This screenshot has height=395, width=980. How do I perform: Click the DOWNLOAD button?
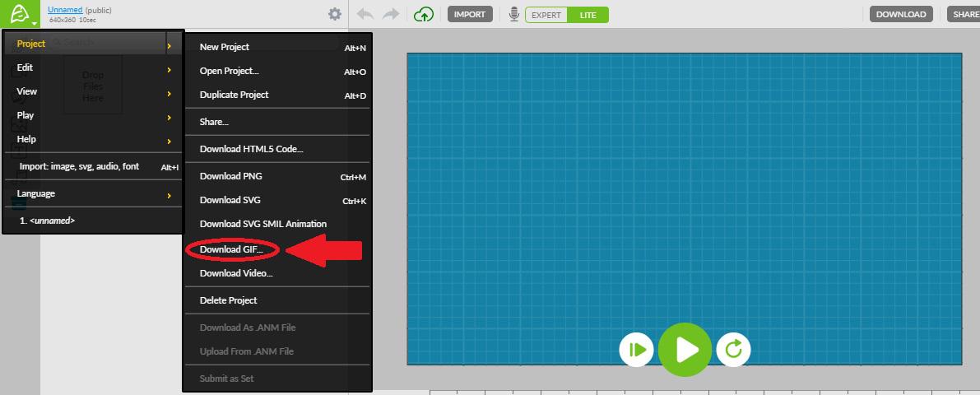[x=901, y=14]
